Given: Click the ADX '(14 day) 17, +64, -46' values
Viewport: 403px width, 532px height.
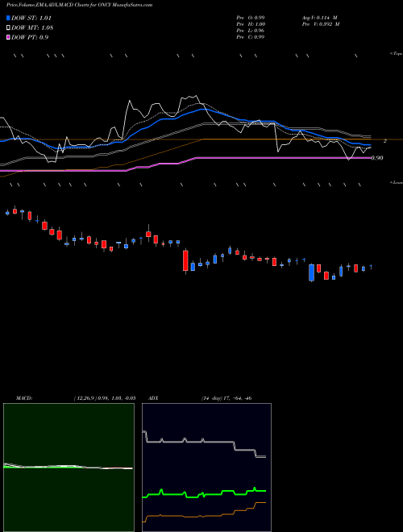Looking at the screenshot, I should 226,398.
